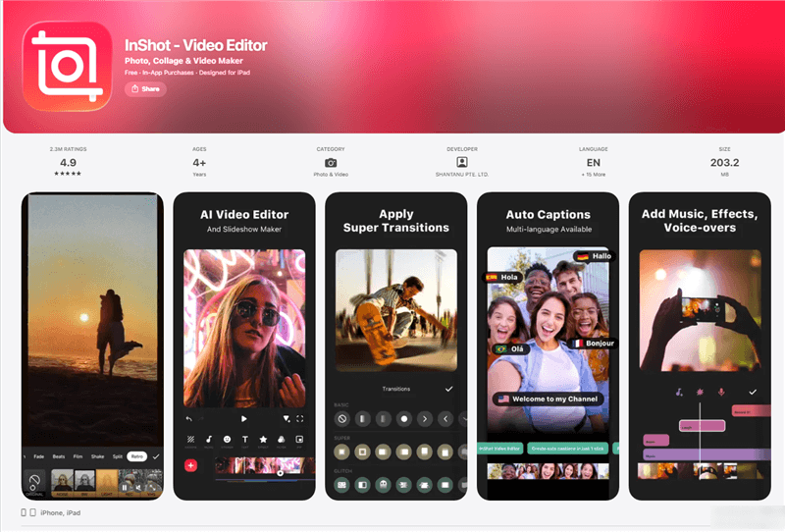Click the 203.2 MB size value
785x532 pixels.
click(x=724, y=163)
